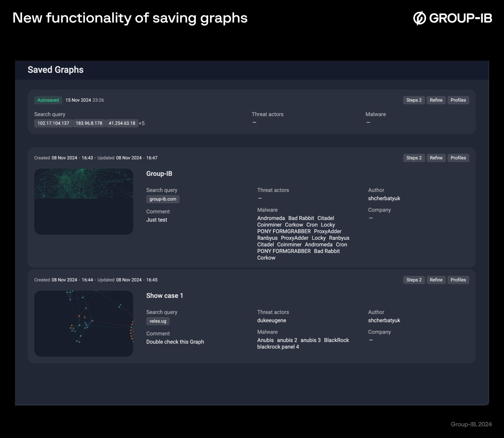504x438 pixels.
Task: Select the 183.96.8.178 search query chip
Action: click(88, 123)
